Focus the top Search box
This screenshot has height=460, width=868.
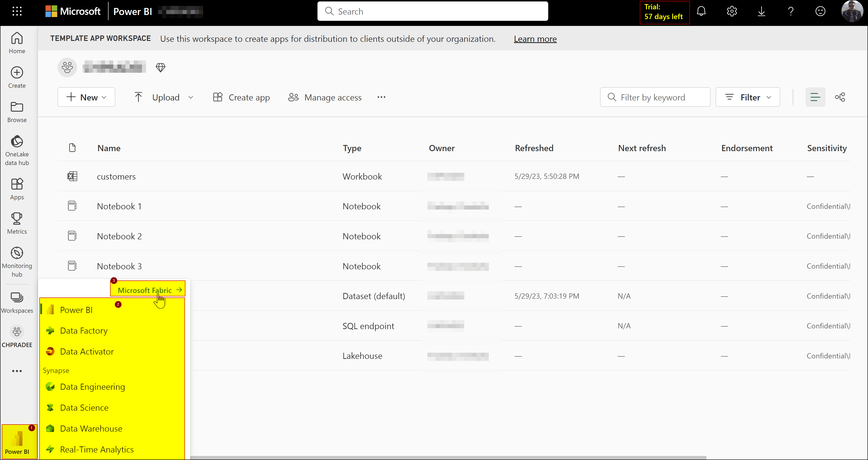pos(433,11)
